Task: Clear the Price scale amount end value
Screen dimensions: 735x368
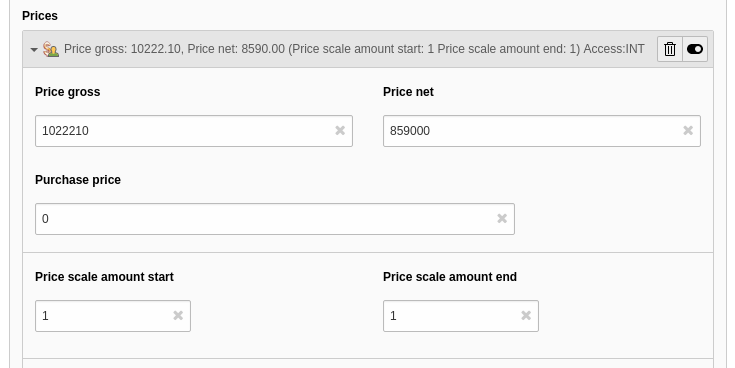Action: (x=526, y=315)
